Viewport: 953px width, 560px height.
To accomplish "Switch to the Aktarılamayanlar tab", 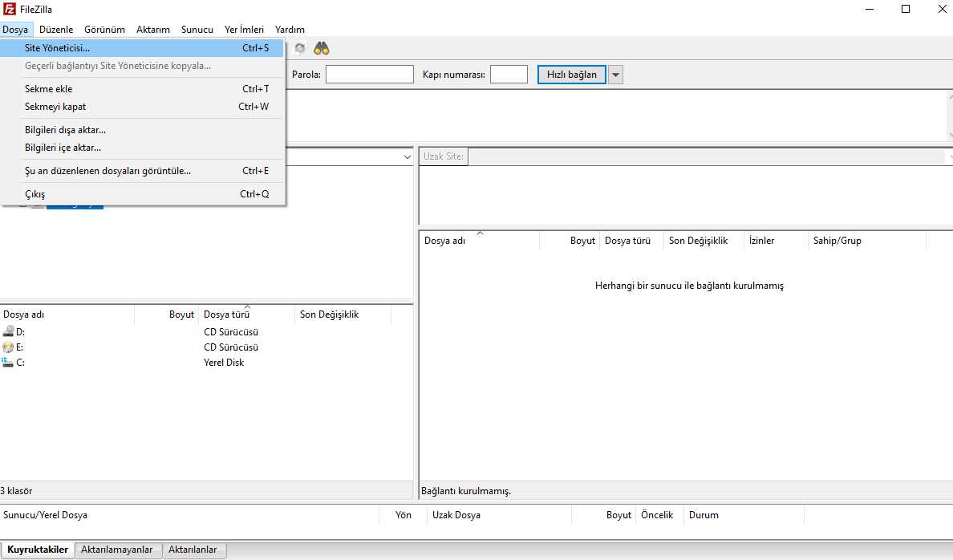I will point(117,550).
